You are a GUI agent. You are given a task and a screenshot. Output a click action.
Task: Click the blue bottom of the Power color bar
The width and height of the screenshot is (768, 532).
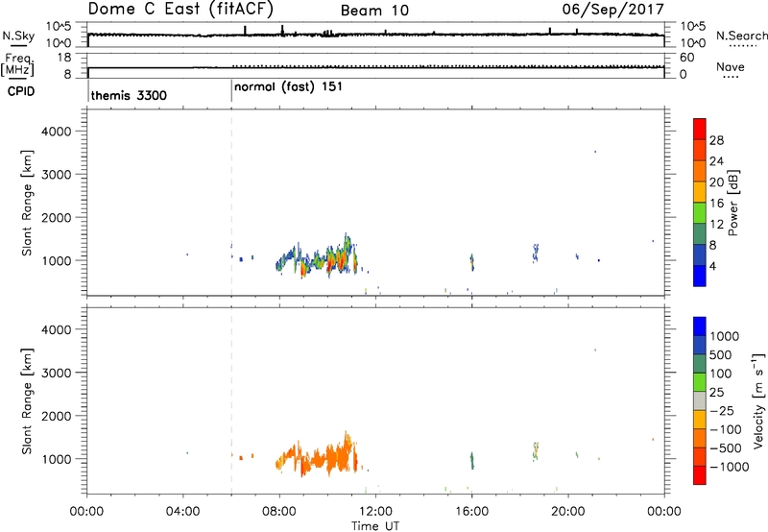coord(700,276)
